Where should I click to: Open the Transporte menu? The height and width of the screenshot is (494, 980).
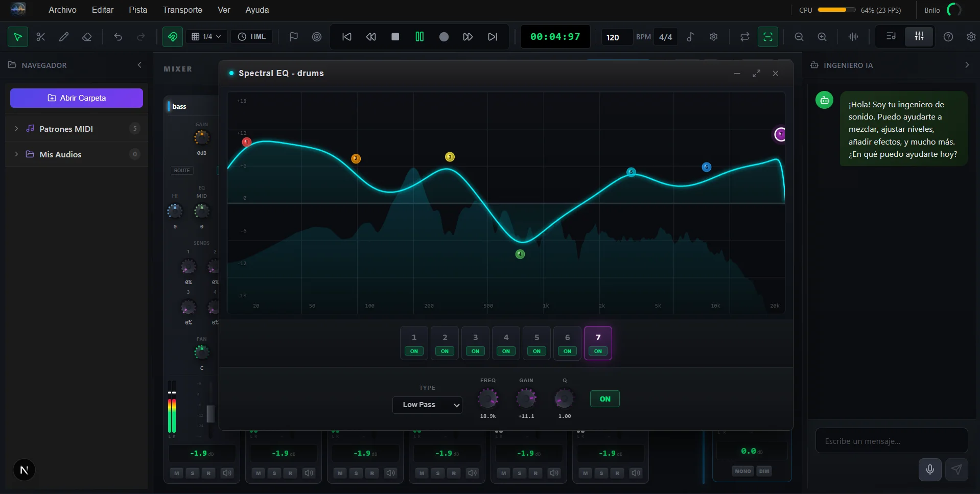tap(182, 10)
